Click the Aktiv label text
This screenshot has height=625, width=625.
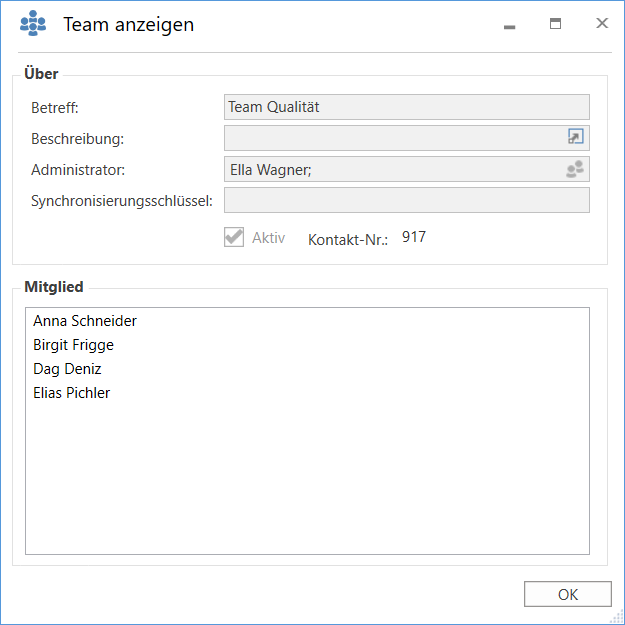pos(268,238)
